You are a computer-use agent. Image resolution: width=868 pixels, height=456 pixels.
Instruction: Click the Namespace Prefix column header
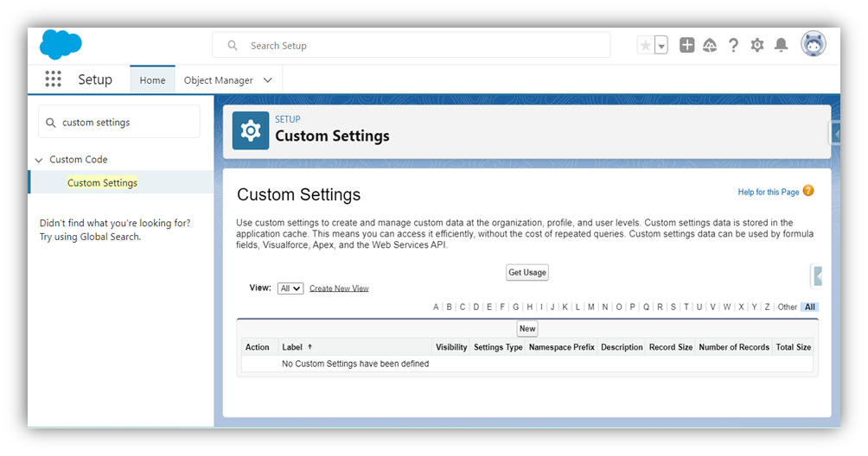pyautogui.click(x=561, y=347)
